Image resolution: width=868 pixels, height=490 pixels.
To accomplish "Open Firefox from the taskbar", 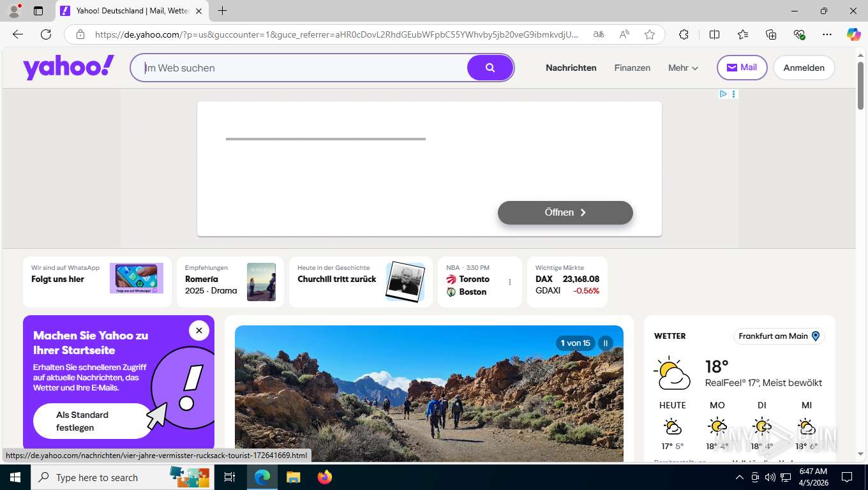I will (x=325, y=477).
